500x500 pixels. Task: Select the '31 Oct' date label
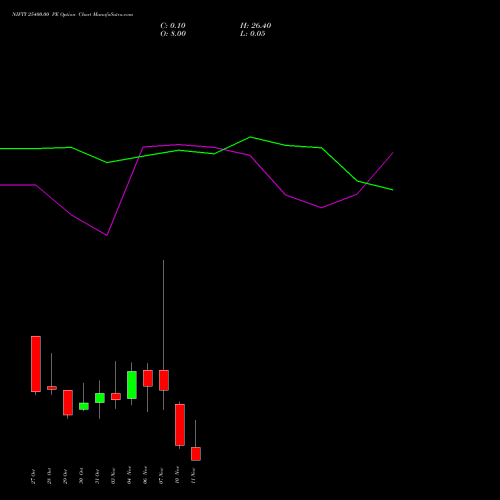(97, 476)
